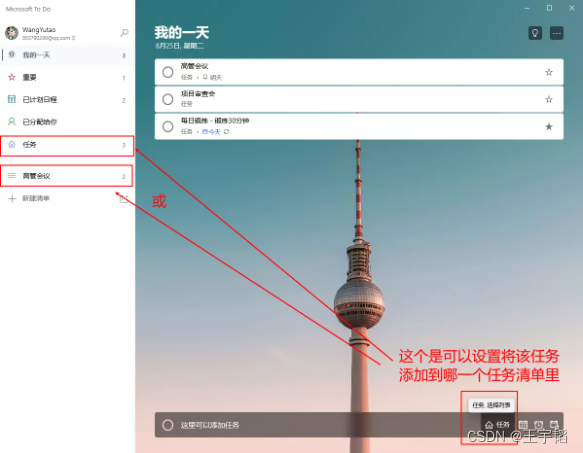Open the 高管会议 list in the sidebar

point(67,176)
